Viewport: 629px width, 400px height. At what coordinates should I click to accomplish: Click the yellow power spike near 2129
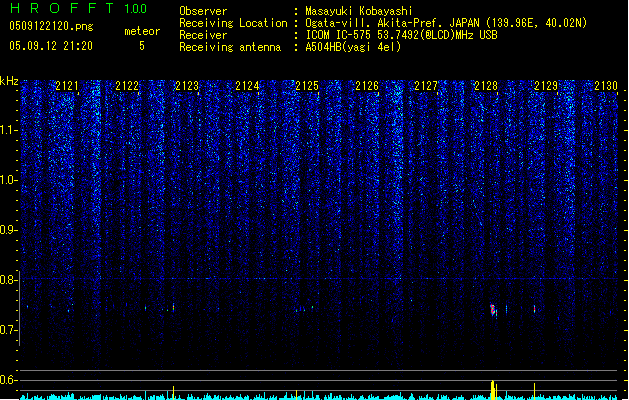[x=534, y=391]
